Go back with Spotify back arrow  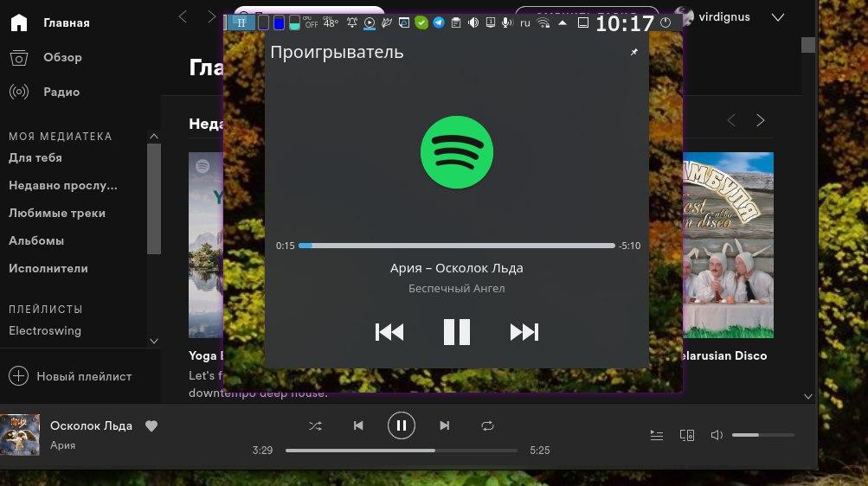183,16
